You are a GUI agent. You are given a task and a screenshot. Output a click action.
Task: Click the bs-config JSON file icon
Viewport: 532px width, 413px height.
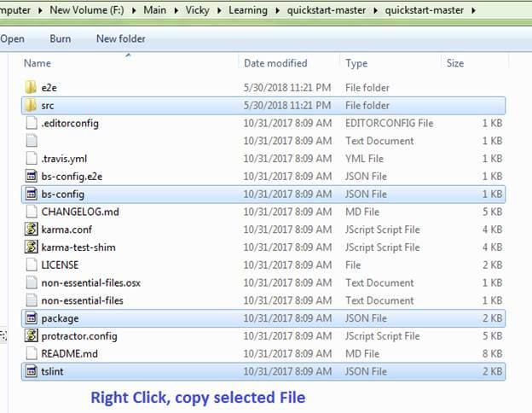32,194
